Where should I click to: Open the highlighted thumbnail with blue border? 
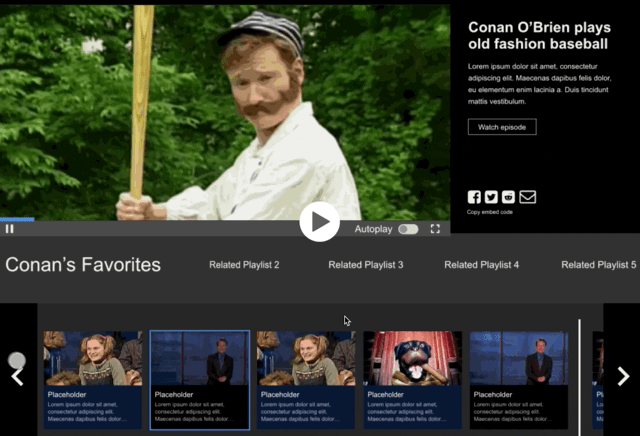200,380
